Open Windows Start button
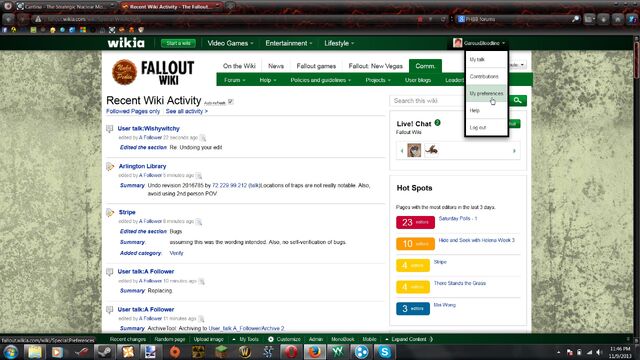This screenshot has height=360, width=640. [11, 352]
